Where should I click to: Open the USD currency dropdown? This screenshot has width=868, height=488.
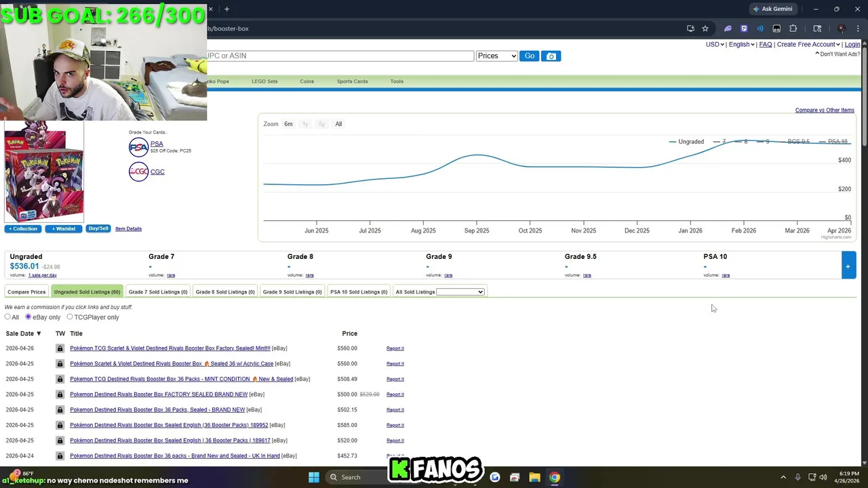715,44
